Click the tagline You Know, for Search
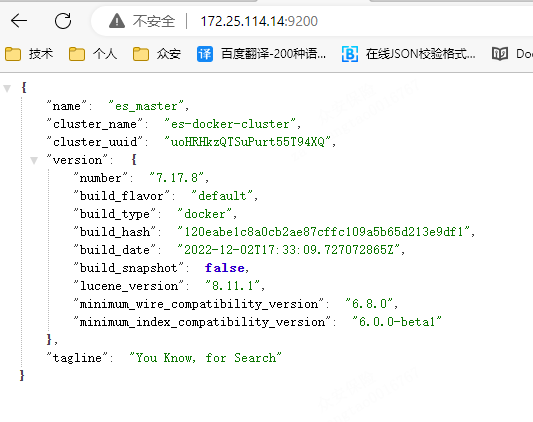533x422 pixels. 205,357
